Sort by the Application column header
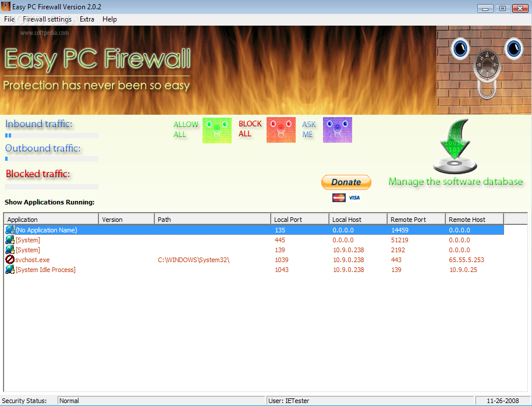532x406 pixels. [x=51, y=220]
